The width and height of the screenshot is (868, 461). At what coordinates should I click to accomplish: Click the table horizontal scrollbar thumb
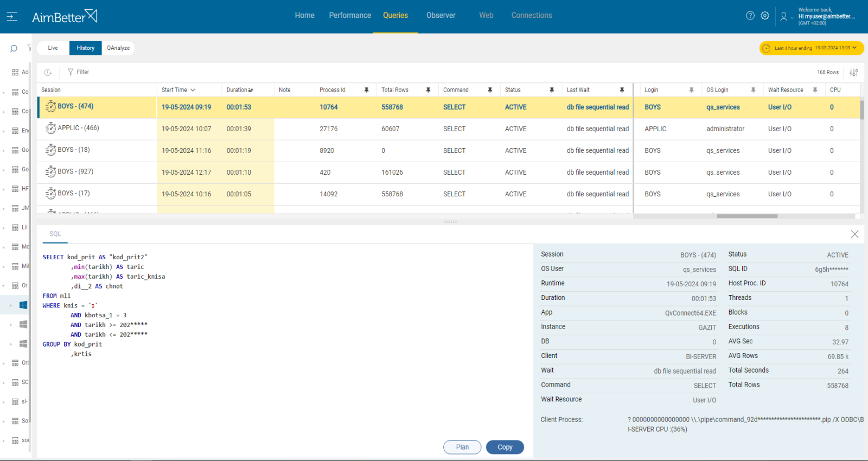(x=747, y=216)
